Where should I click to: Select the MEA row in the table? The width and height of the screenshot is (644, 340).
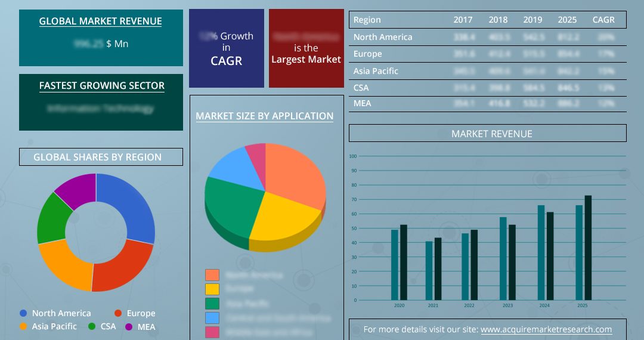tap(487, 104)
